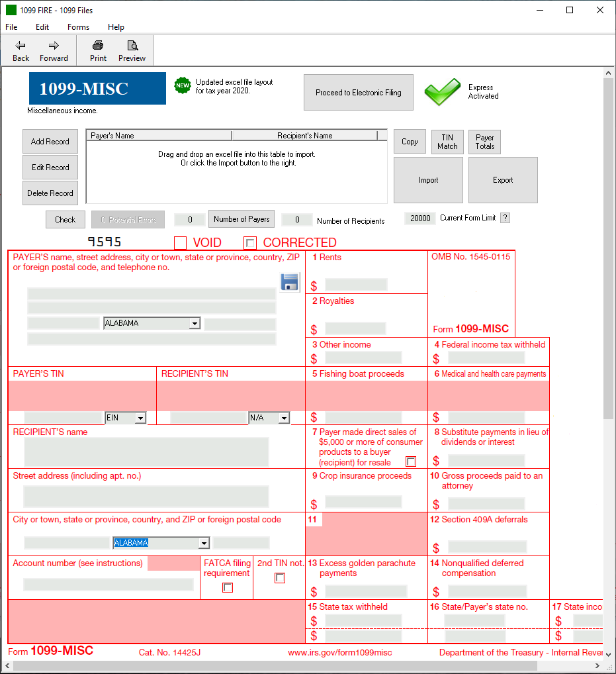This screenshot has height=674, width=616.
Task: Click the box 3 Other income field
Action: click(x=363, y=358)
